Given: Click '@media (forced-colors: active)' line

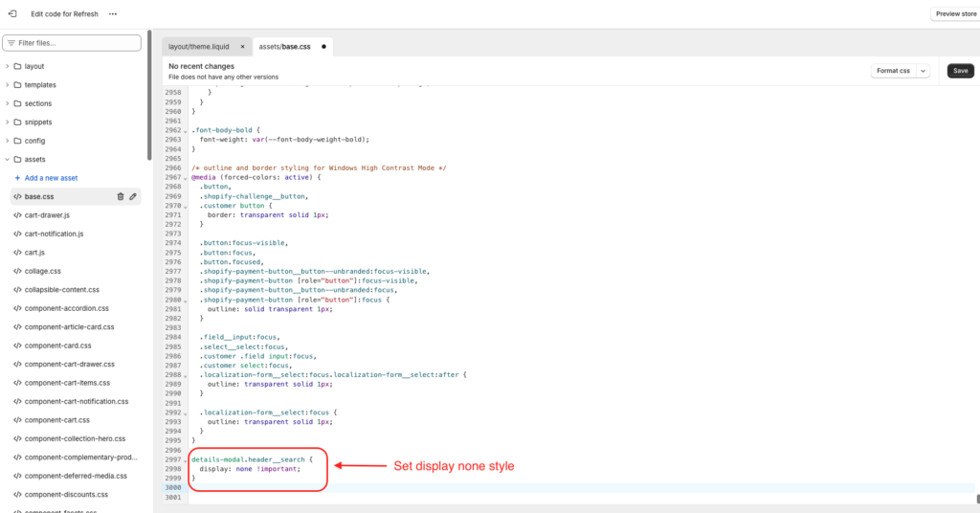Looking at the screenshot, I should point(256,177).
